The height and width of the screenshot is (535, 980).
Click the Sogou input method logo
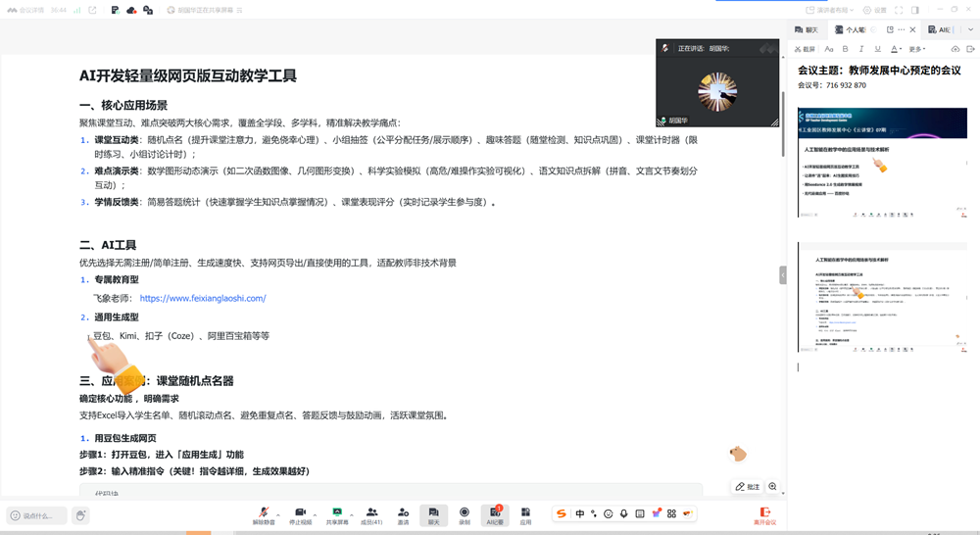point(562,513)
